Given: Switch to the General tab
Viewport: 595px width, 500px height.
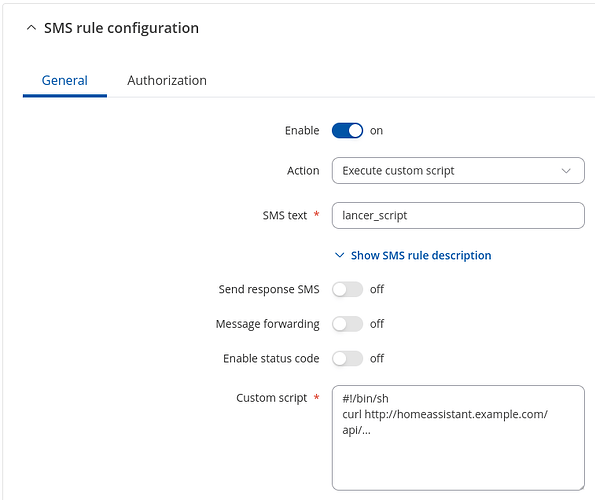Looking at the screenshot, I should click(65, 80).
